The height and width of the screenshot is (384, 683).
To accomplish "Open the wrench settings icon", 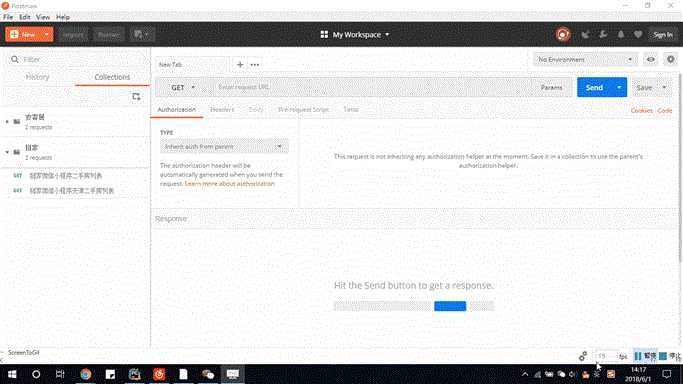I will click(x=603, y=34).
